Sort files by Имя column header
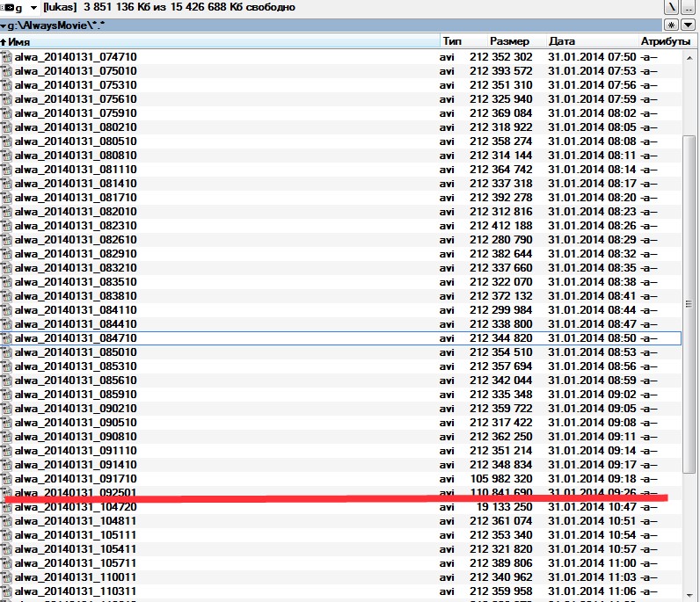700x602 pixels. click(x=220, y=41)
